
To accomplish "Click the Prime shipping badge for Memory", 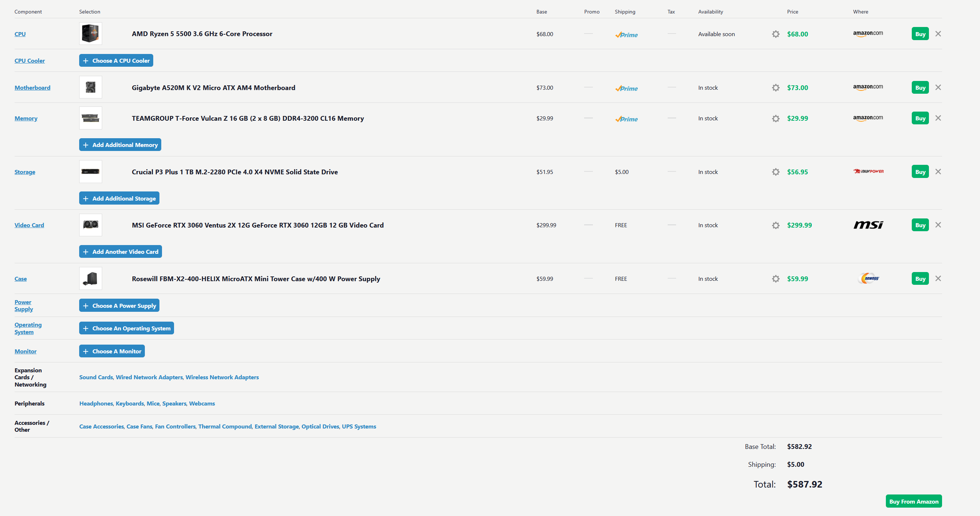I will click(626, 119).
